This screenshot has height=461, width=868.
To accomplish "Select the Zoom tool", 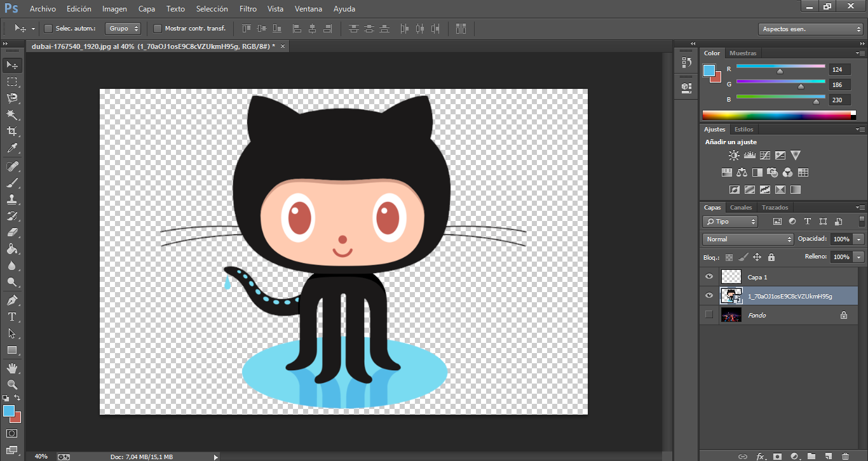I will tap(12, 384).
